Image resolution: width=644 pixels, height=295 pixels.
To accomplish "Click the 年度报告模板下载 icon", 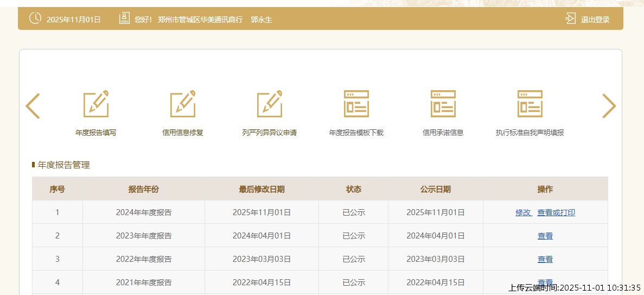I will click(x=356, y=104).
